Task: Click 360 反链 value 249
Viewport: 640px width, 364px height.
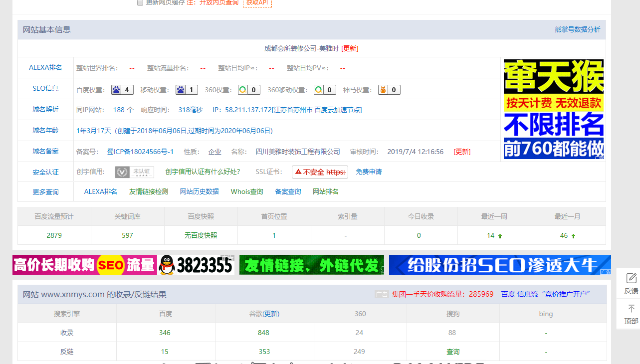Action: click(x=359, y=352)
